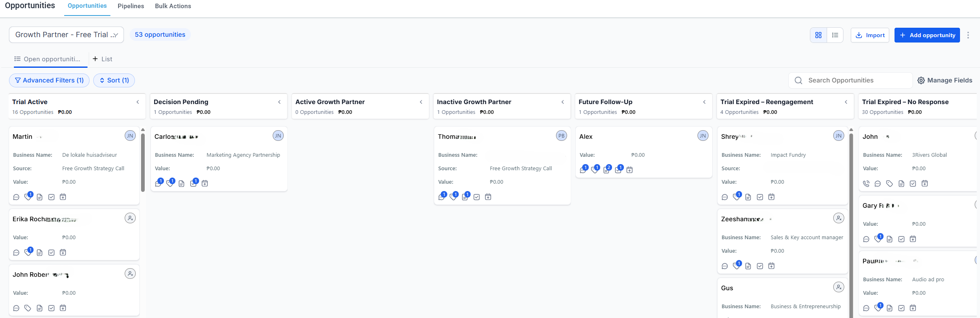Open tasks icon on Gary card

(x=902, y=239)
